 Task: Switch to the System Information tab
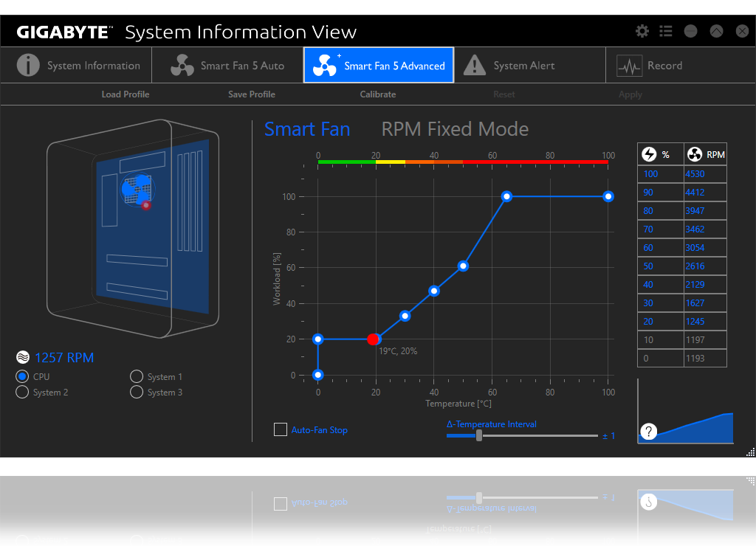pyautogui.click(x=78, y=66)
